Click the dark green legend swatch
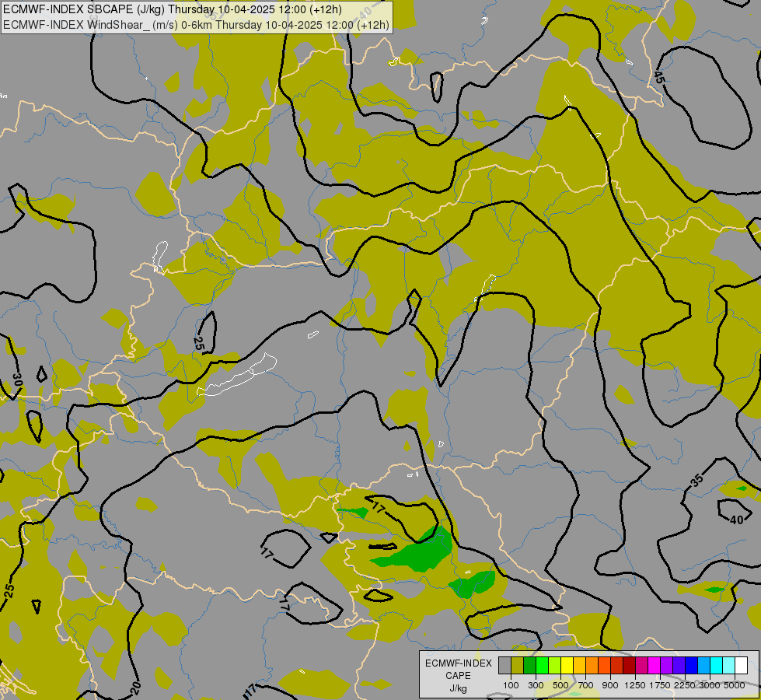Image resolution: width=761 pixels, height=700 pixels. (x=529, y=666)
